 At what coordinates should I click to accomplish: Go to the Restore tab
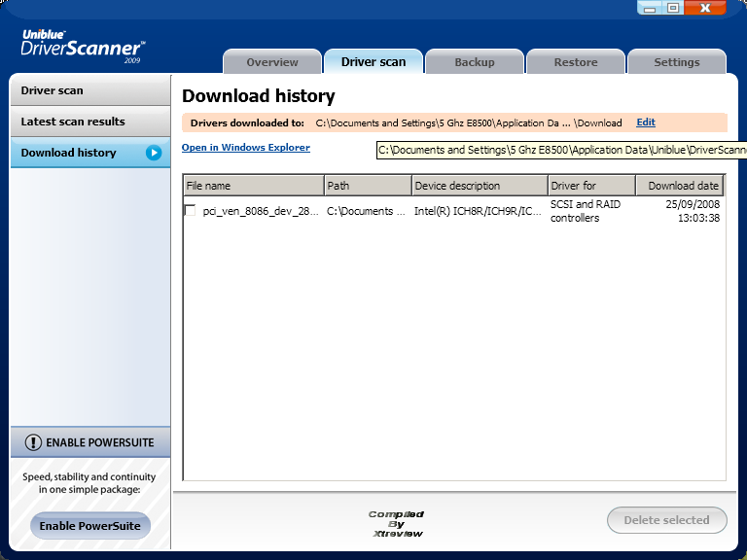point(576,62)
